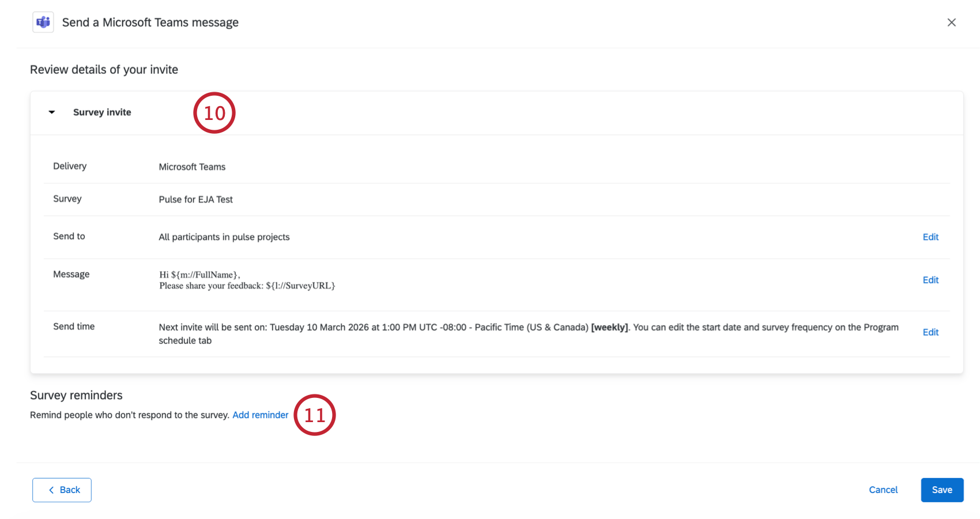Edit the invite Message
The height and width of the screenshot is (519, 980).
[930, 280]
